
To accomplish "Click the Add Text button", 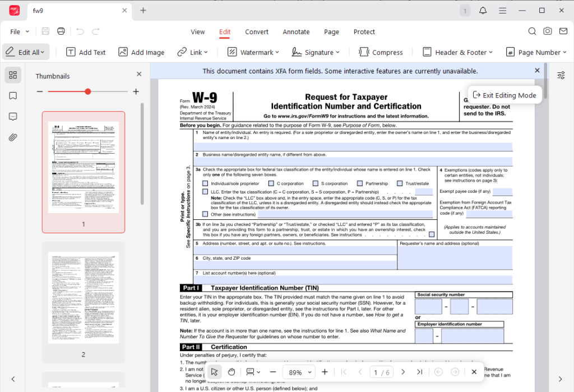I will click(86, 52).
